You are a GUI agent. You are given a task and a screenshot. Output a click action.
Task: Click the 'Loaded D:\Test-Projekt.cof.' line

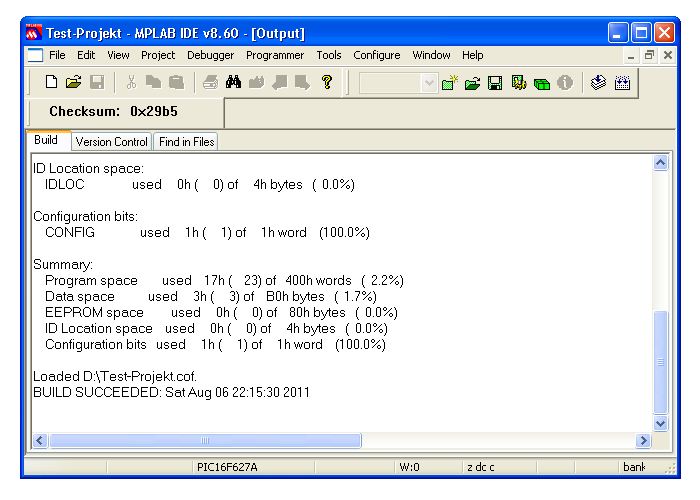tap(115, 376)
